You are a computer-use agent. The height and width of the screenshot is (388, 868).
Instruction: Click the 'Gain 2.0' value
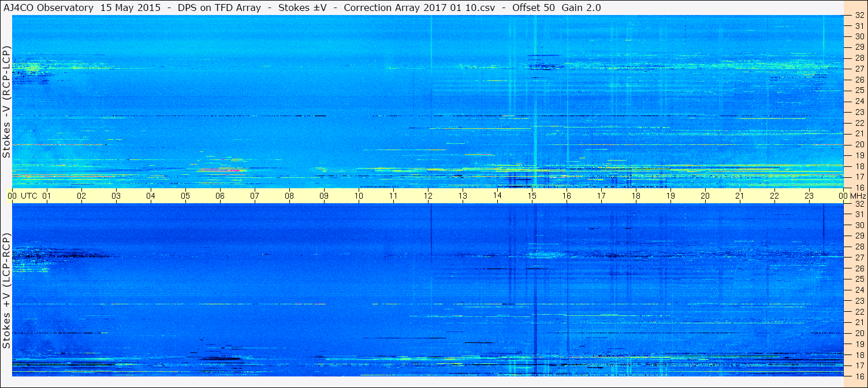point(581,8)
